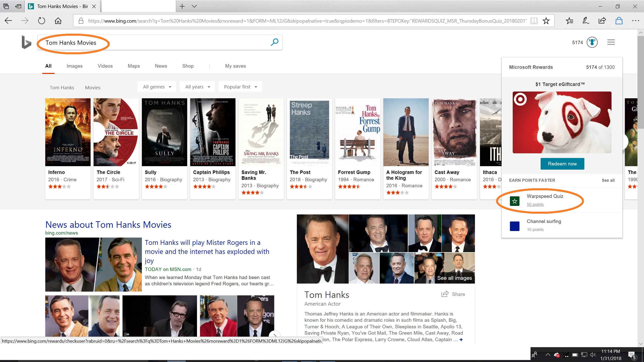Open the Favorites hub icon
The width and height of the screenshot is (644, 362).
(569, 21)
